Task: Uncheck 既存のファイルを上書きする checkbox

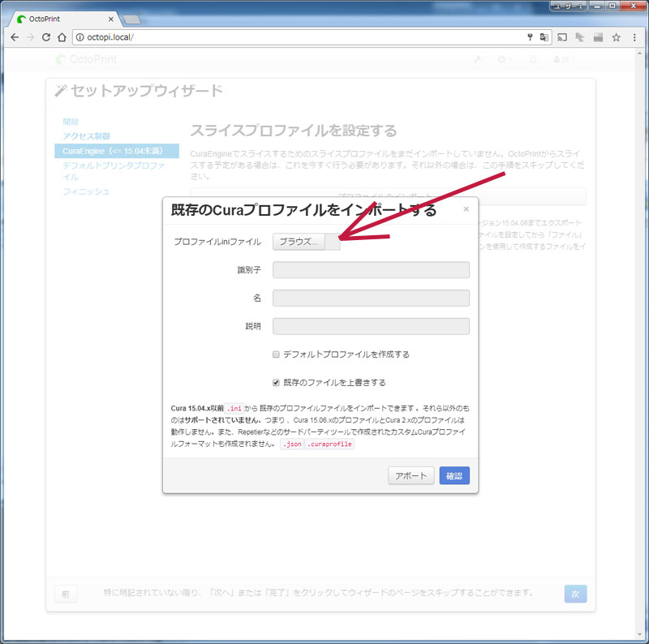Action: [x=276, y=383]
